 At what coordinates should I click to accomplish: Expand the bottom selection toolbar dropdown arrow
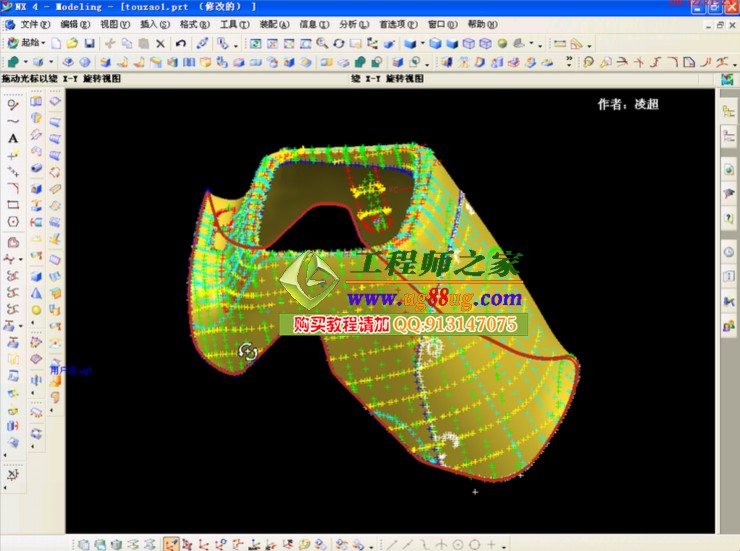click(371, 545)
